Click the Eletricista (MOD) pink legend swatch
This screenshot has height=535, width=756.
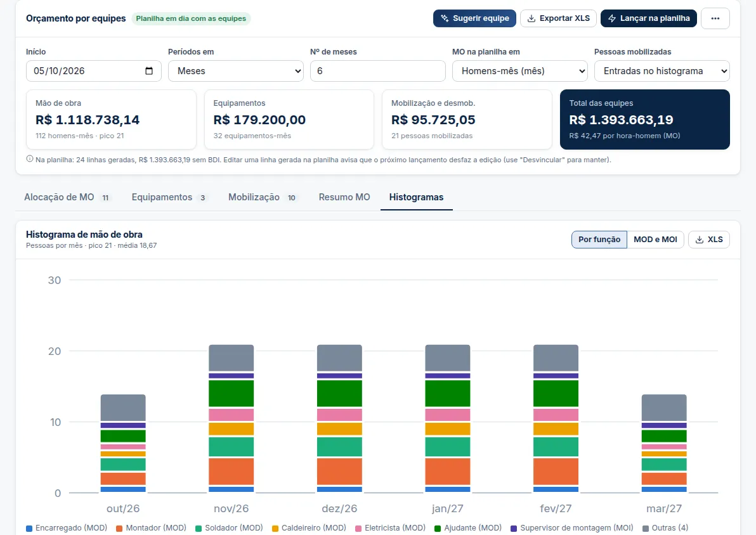(358, 528)
